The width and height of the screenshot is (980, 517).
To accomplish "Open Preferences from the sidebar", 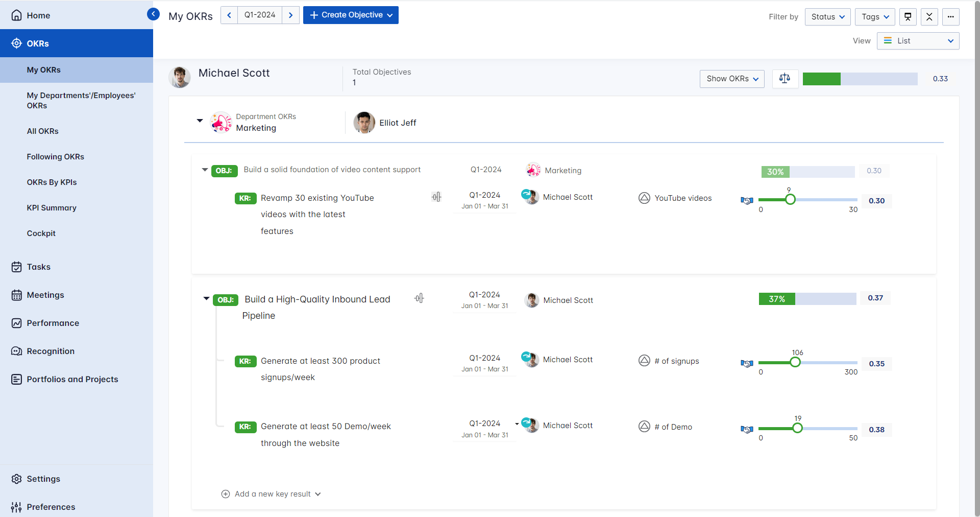I will pos(77,507).
